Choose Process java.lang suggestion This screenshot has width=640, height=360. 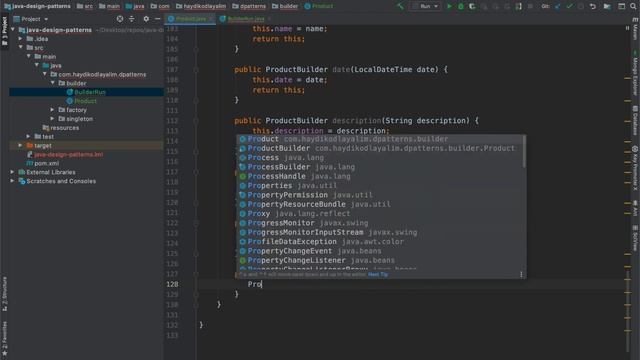[x=380, y=158]
